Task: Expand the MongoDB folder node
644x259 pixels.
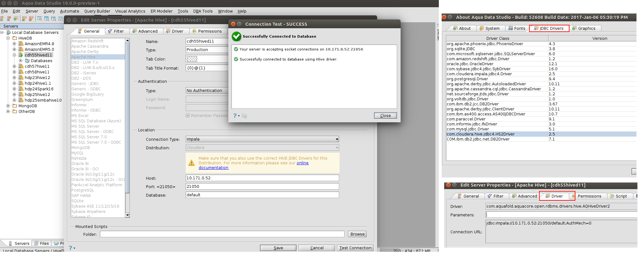Action: [8, 106]
